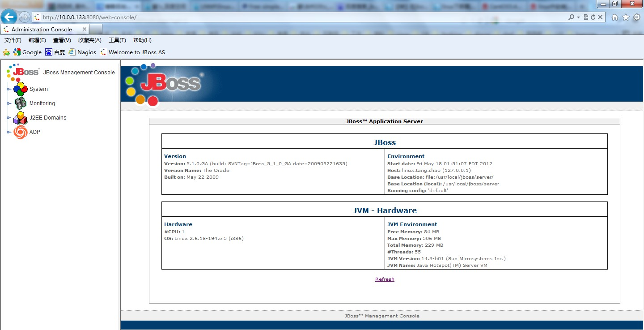Open the 编辑(E) menu
Image resolution: width=644 pixels, height=330 pixels.
[37, 40]
